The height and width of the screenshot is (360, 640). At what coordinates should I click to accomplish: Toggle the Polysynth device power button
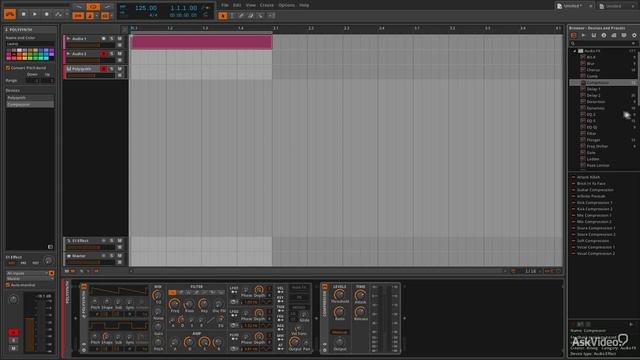(84, 287)
